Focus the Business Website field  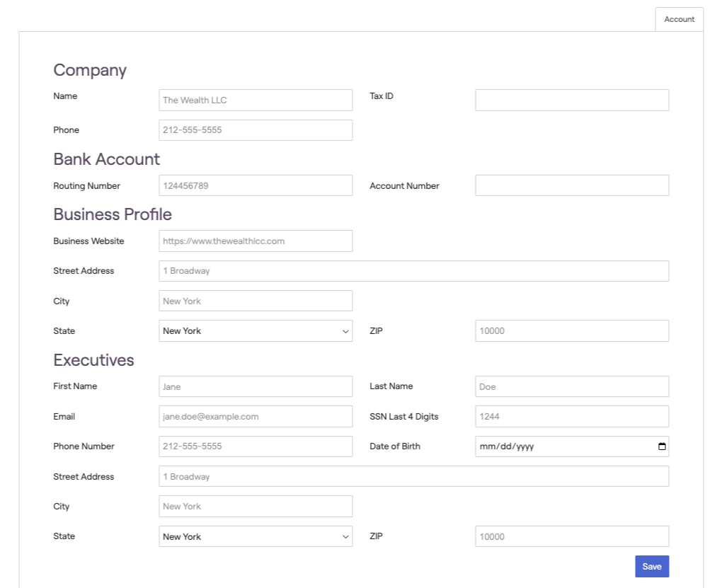coord(256,241)
